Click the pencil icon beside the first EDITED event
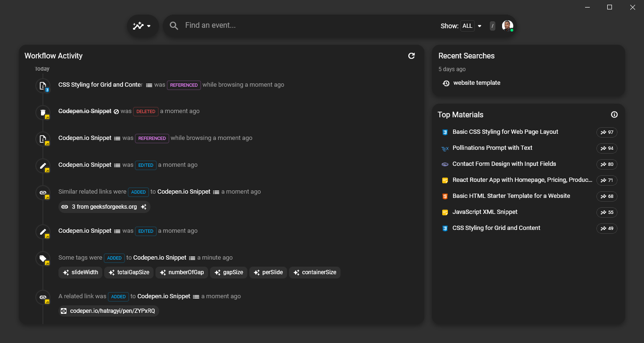This screenshot has width=644, height=343. point(43,166)
